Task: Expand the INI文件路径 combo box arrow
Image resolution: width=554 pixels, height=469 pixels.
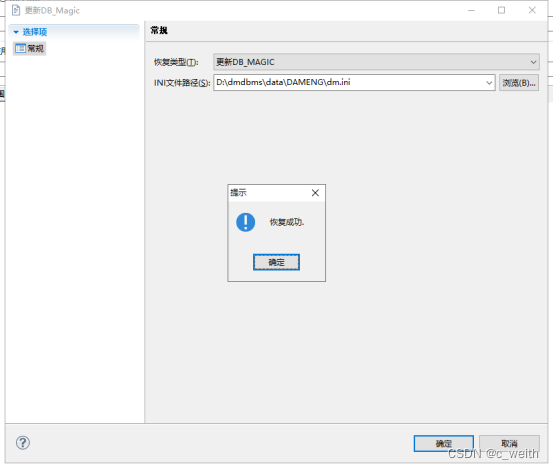Action: point(489,83)
